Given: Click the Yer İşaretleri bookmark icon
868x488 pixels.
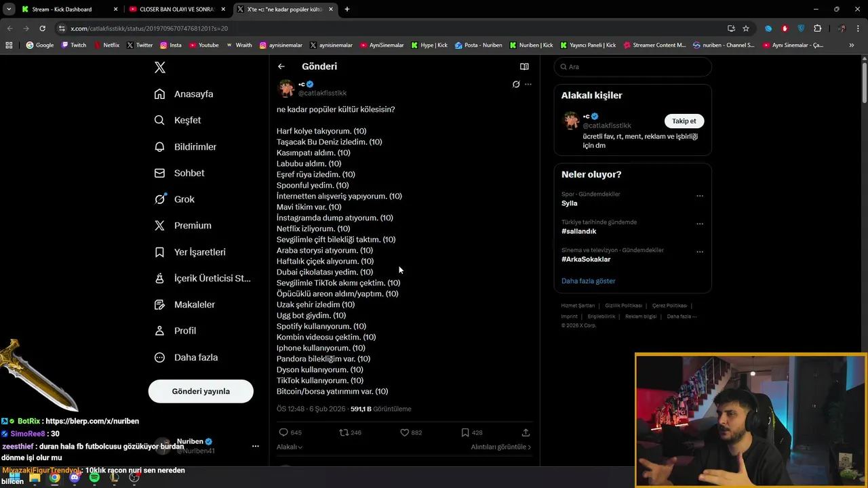Looking at the screenshot, I should click(159, 252).
